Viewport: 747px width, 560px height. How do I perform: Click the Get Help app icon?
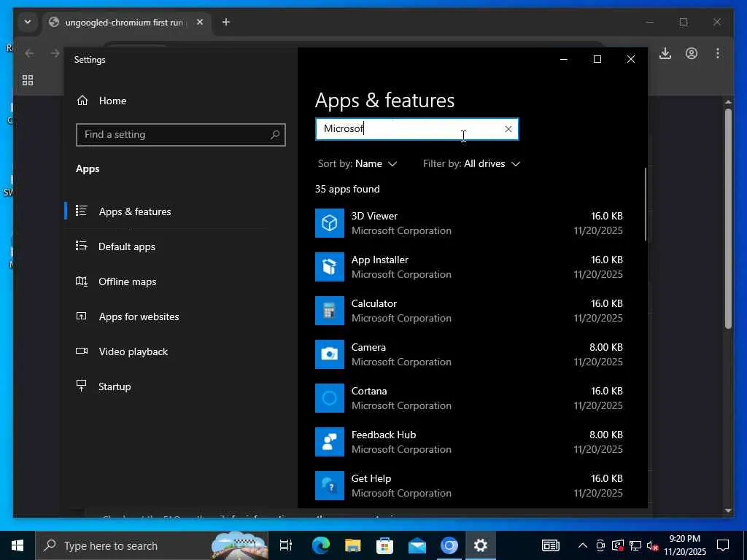point(329,486)
